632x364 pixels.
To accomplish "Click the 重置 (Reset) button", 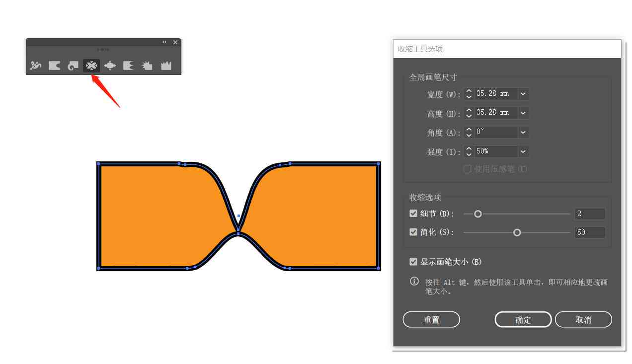I will 431,320.
